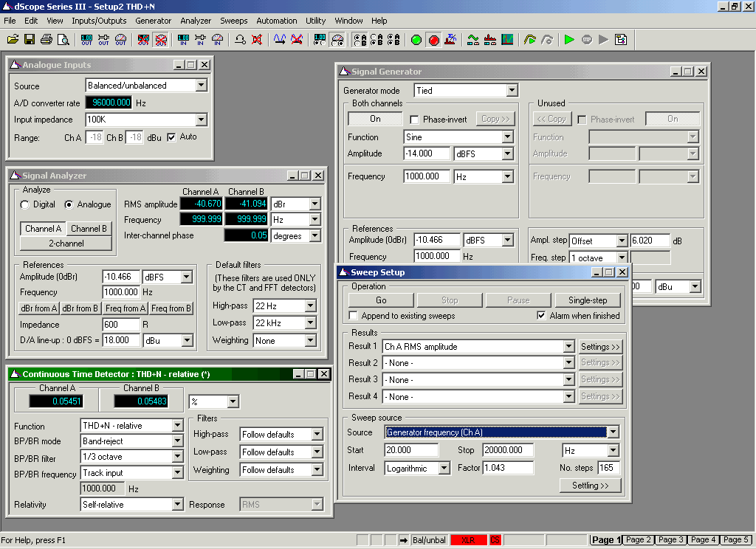Open the Inputs/Outputs menu
The width and height of the screenshot is (756, 549).
pos(100,21)
